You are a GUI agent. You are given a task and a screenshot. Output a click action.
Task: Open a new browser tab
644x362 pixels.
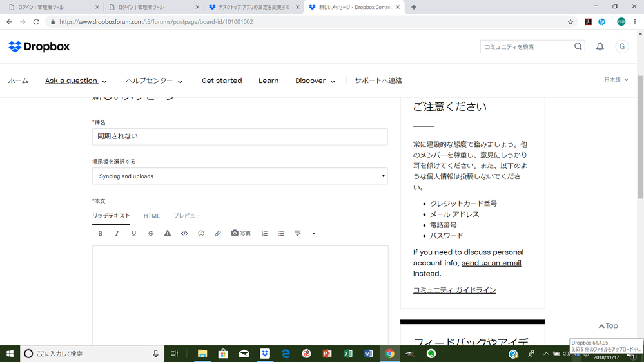[414, 7]
